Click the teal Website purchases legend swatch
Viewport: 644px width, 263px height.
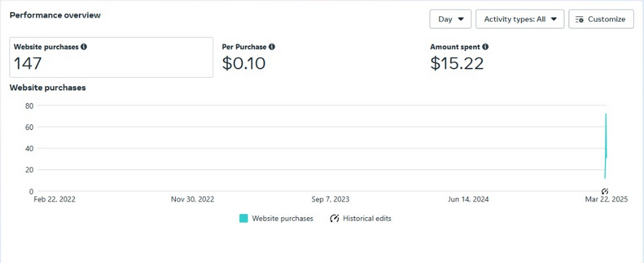[x=244, y=218]
